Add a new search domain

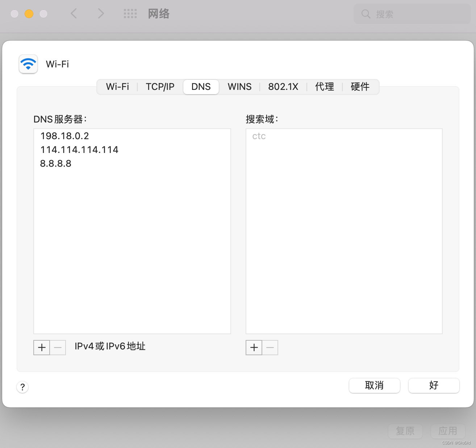click(254, 348)
